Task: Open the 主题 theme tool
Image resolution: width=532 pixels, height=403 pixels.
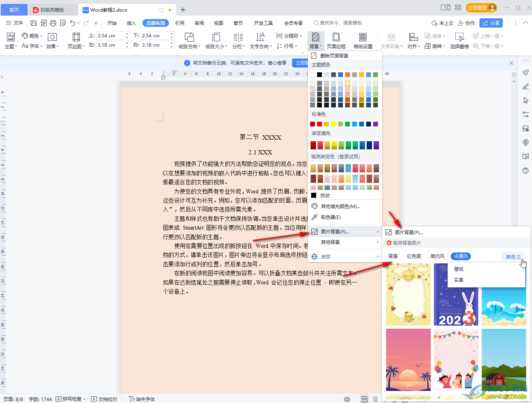Action: [x=11, y=40]
